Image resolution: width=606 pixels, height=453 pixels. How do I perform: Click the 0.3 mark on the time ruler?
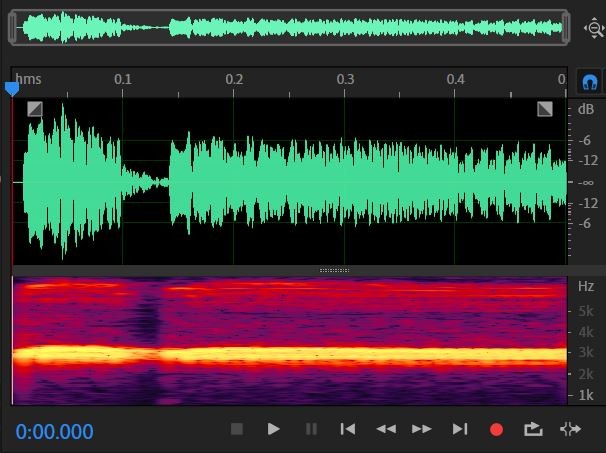345,79
